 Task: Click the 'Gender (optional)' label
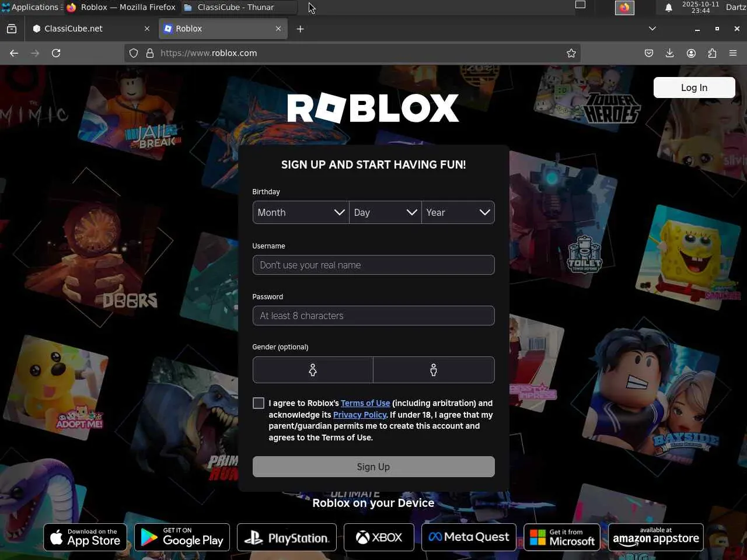click(x=280, y=347)
